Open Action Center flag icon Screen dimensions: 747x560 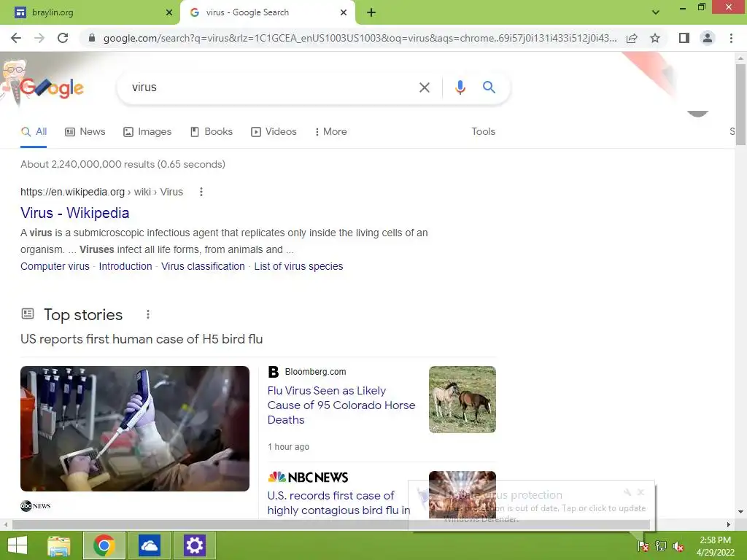click(x=643, y=546)
